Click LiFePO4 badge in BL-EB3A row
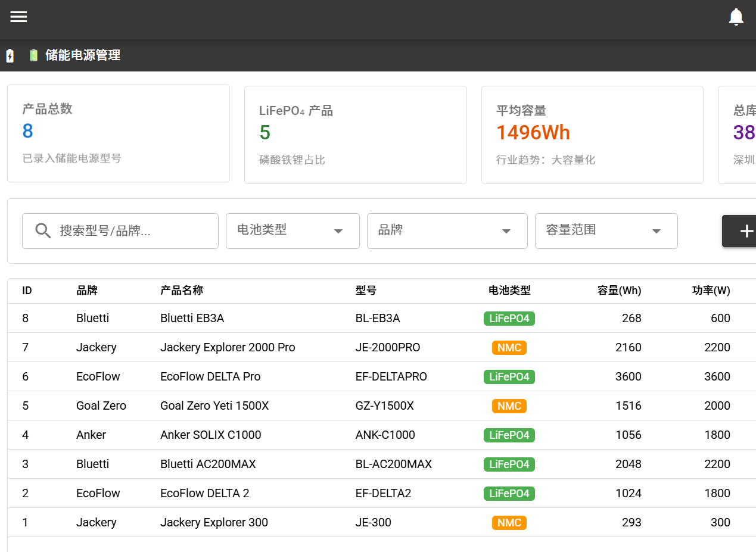The height and width of the screenshot is (552, 756). (509, 319)
